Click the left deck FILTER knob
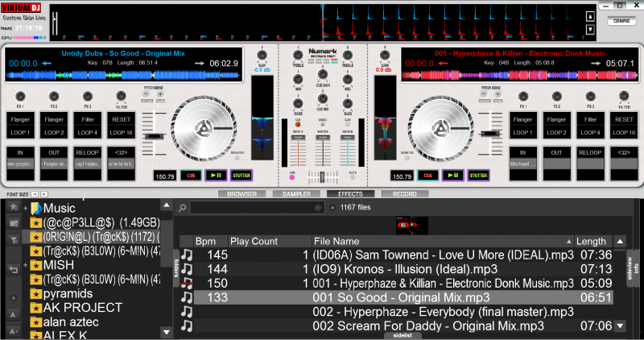Screen dimensions: 644x340 click(x=122, y=97)
